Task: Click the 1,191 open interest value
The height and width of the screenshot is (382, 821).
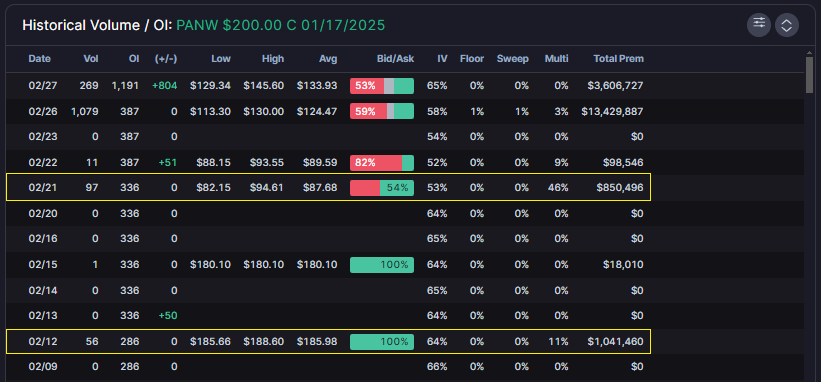Action: click(125, 86)
